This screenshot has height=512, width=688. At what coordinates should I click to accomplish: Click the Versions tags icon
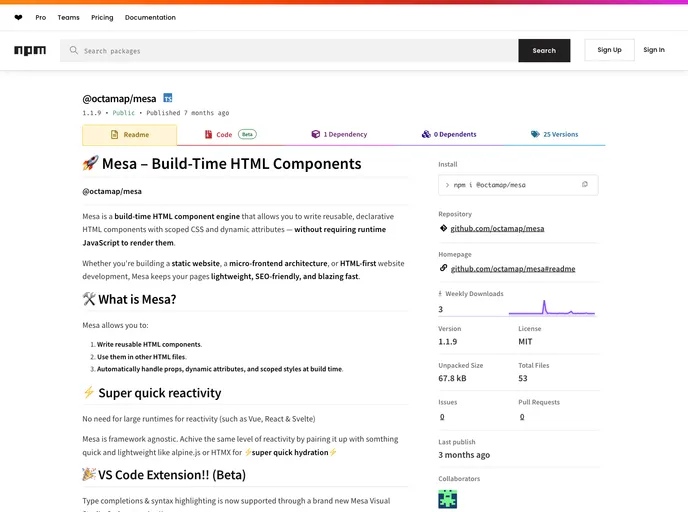pos(535,134)
